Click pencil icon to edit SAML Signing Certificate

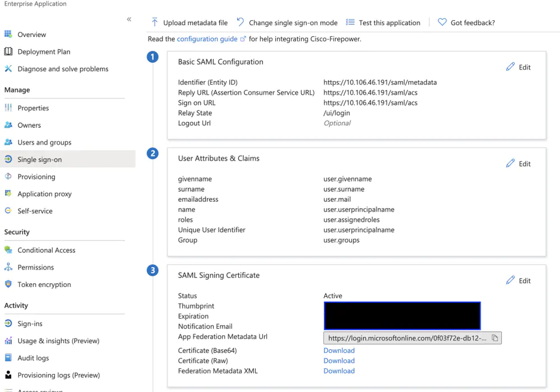pos(510,280)
